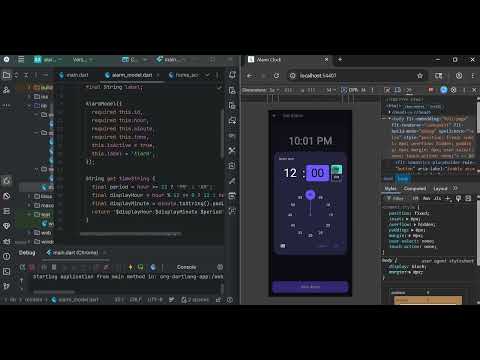Open the device selector dropdown in toolbar
This screenshot has height=360, width=480.
[134, 60]
